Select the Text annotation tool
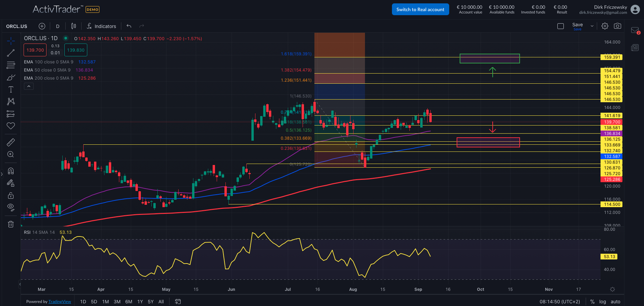 click(x=11, y=89)
